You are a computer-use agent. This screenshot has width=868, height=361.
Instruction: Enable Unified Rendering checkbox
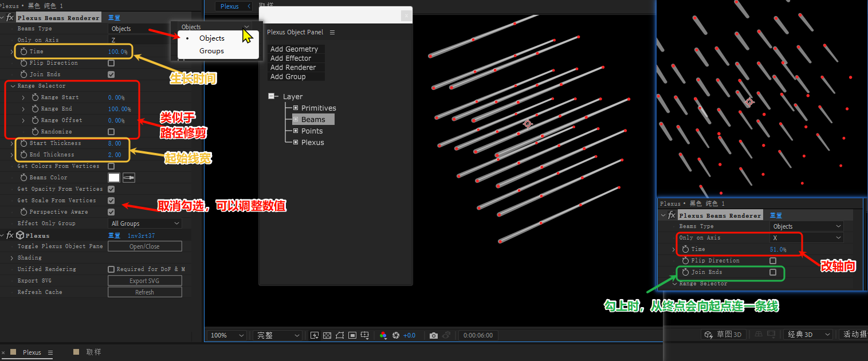pos(111,269)
